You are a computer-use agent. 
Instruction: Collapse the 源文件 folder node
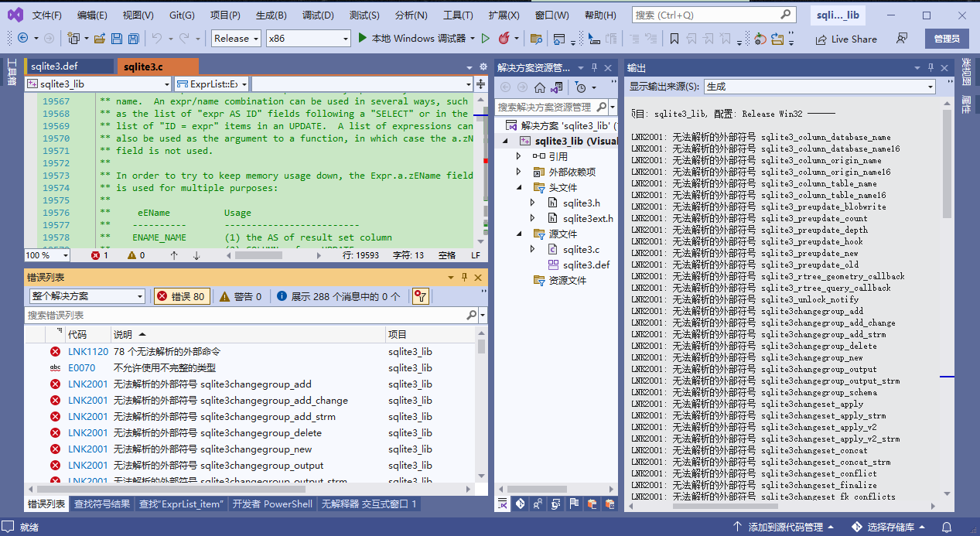[x=520, y=234]
